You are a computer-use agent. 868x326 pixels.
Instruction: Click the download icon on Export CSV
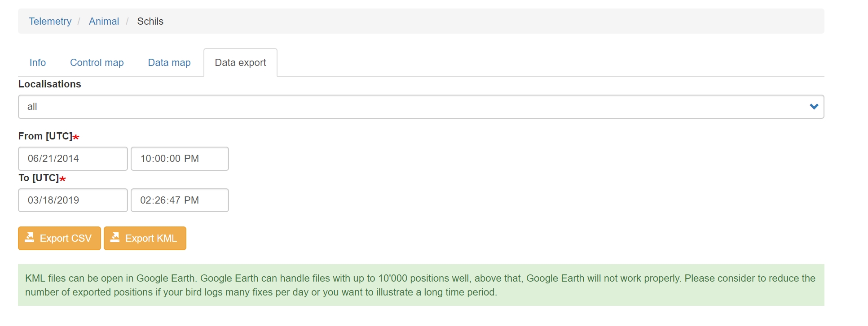30,237
